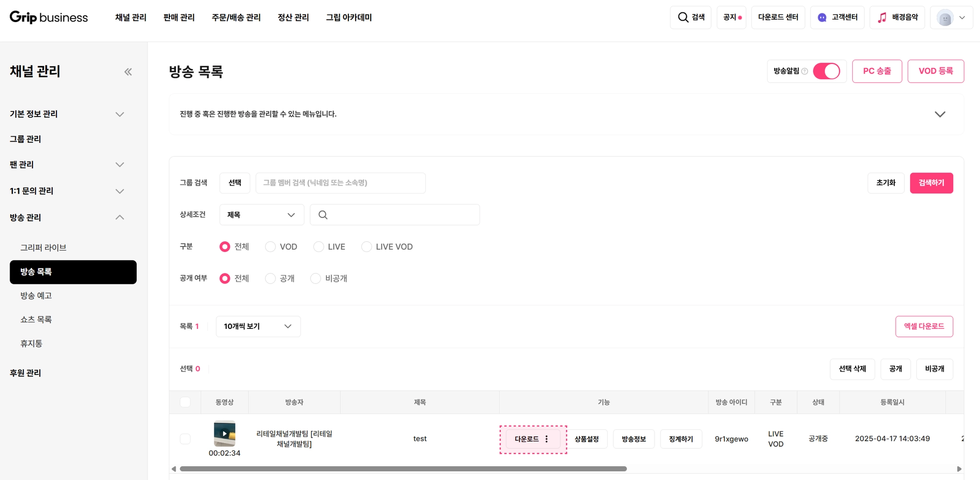The height and width of the screenshot is (480, 980).
Task: Click the search magnifier icon in header
Action: click(683, 18)
